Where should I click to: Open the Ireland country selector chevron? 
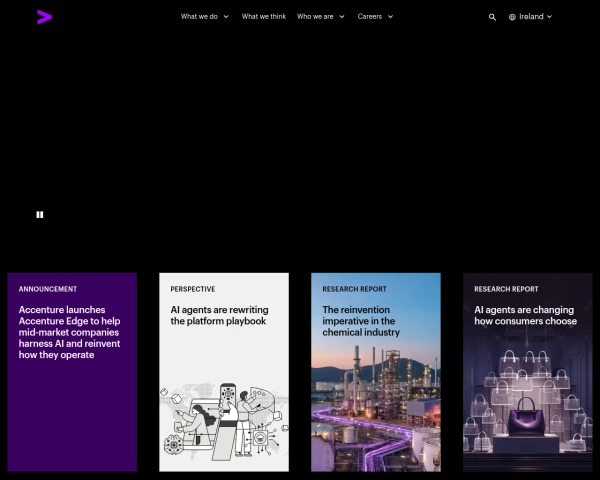click(x=549, y=17)
